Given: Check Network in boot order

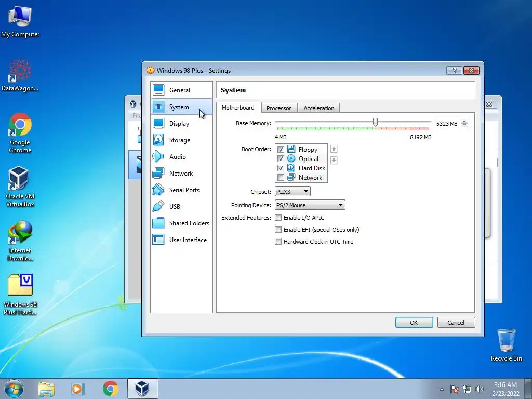Looking at the screenshot, I should click(x=281, y=178).
